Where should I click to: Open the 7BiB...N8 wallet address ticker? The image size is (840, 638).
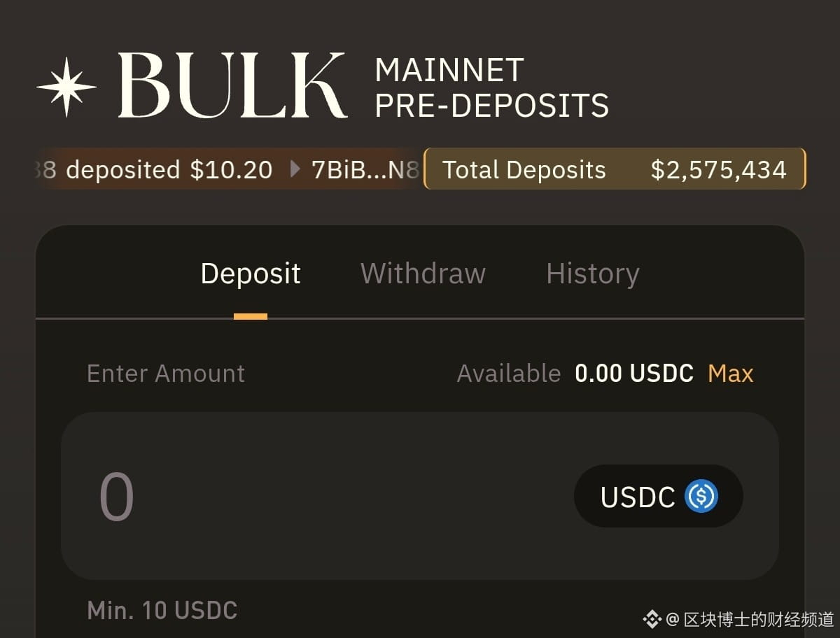pos(365,169)
